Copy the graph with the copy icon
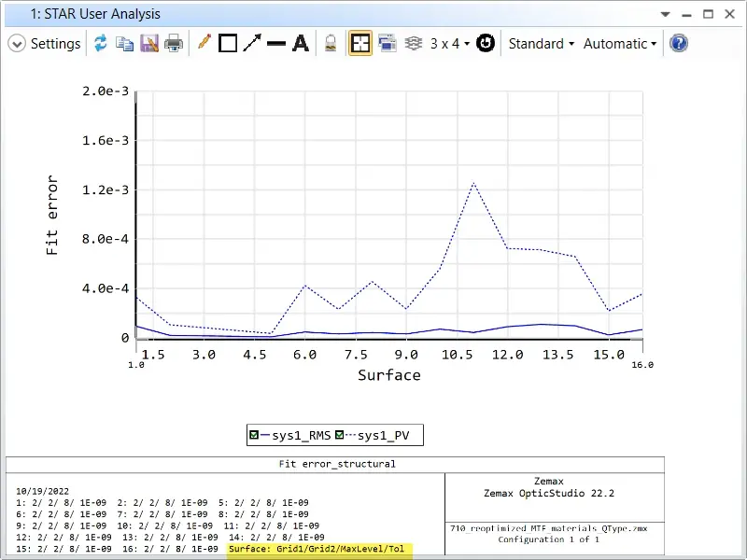The image size is (747, 560). pyautogui.click(x=125, y=44)
